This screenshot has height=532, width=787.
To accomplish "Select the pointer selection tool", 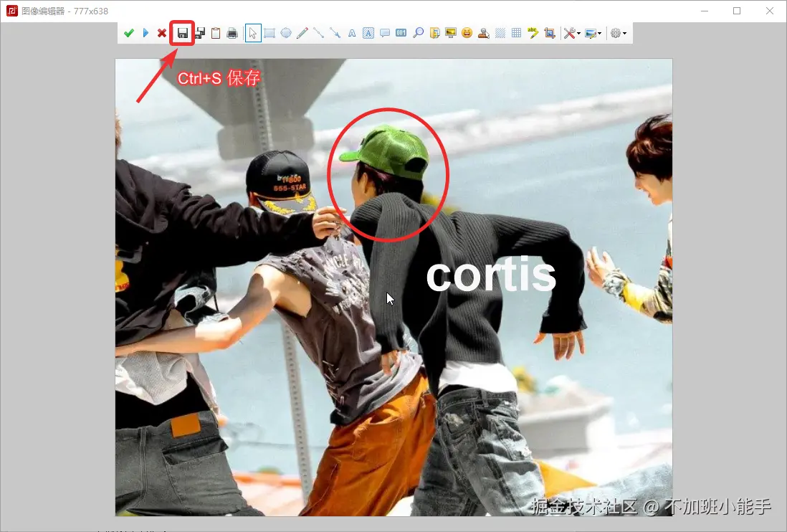I will tap(253, 33).
